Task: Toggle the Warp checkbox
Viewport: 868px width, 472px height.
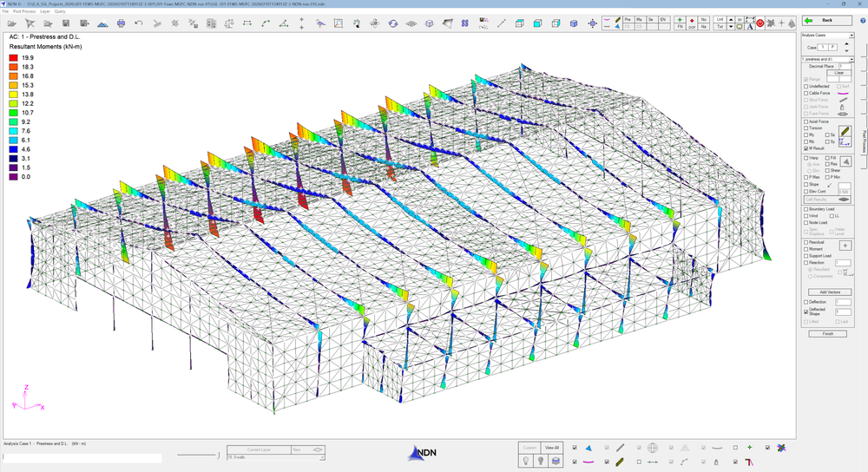Action: click(806, 158)
